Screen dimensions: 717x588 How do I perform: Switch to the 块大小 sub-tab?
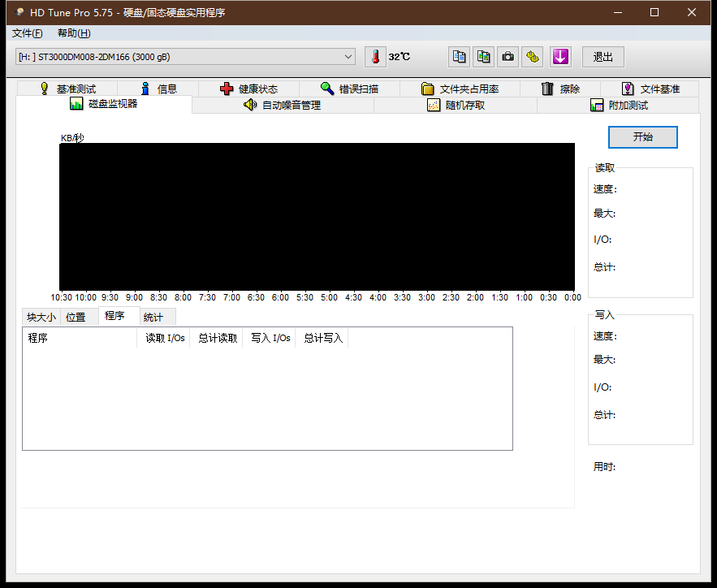(x=41, y=317)
